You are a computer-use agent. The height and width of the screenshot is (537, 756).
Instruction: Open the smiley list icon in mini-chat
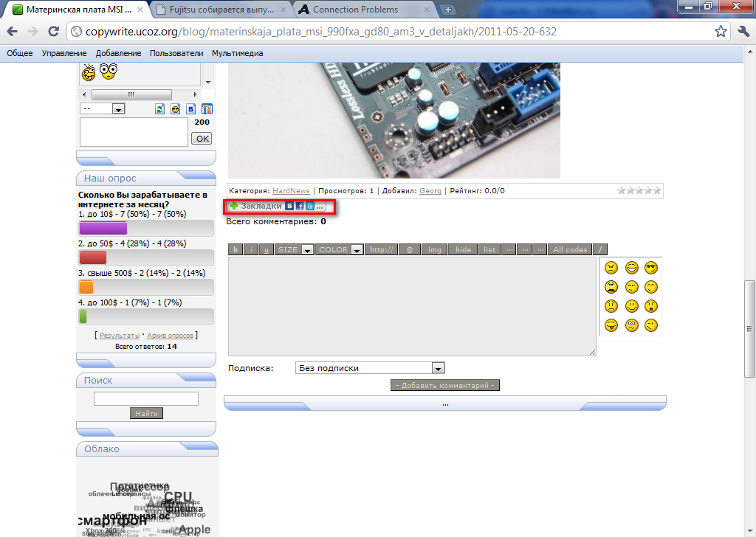(x=175, y=109)
